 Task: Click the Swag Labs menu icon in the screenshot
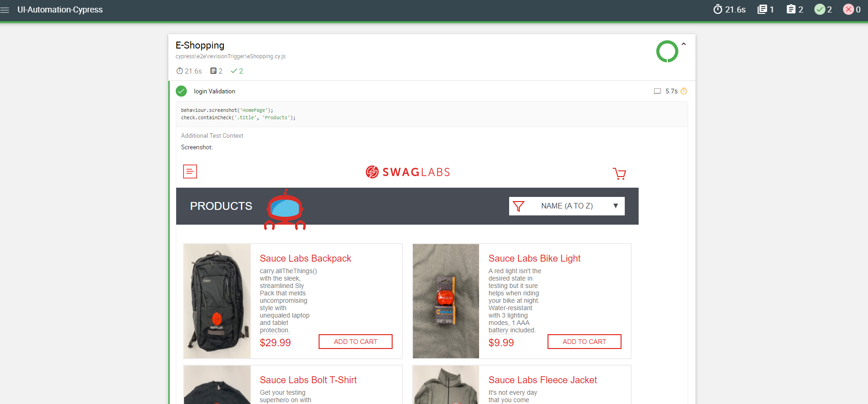tap(190, 171)
